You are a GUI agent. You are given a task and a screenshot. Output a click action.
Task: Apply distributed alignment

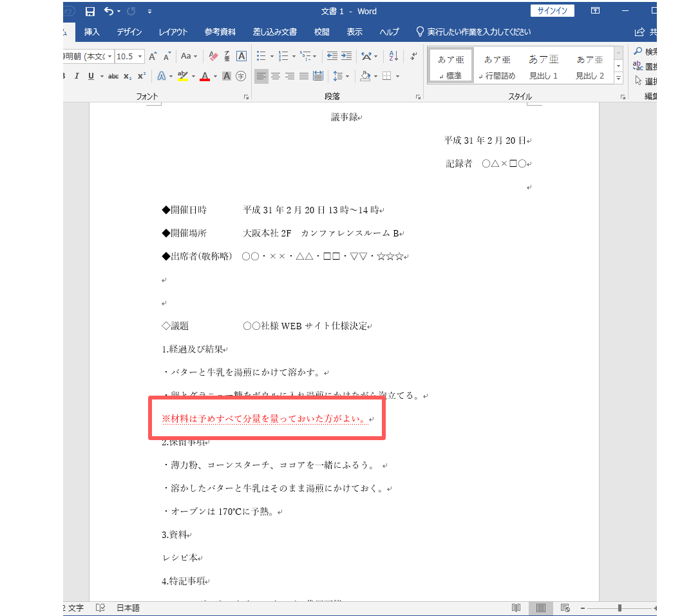coord(318,76)
